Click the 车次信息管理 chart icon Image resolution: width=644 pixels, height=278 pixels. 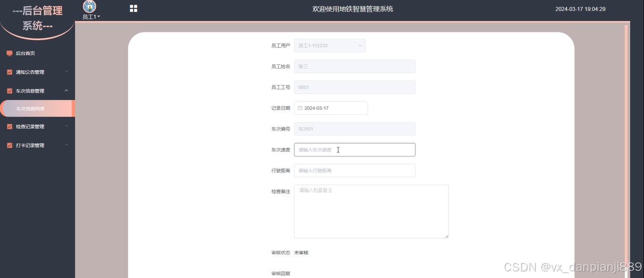(x=9, y=91)
